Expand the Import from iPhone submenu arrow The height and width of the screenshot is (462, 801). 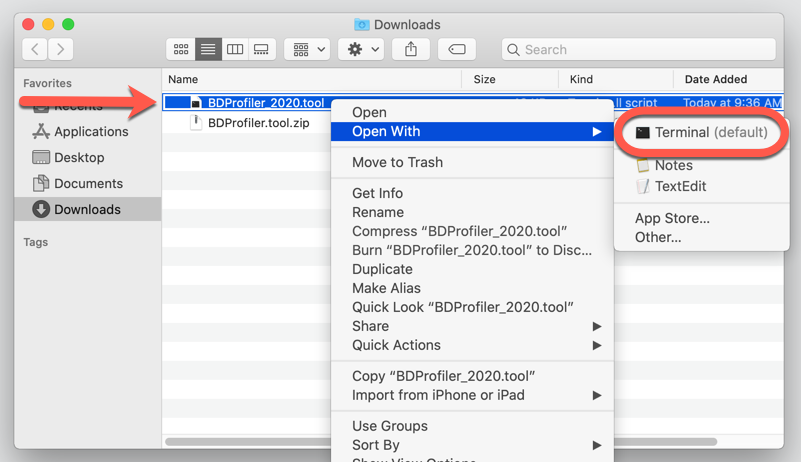point(597,395)
